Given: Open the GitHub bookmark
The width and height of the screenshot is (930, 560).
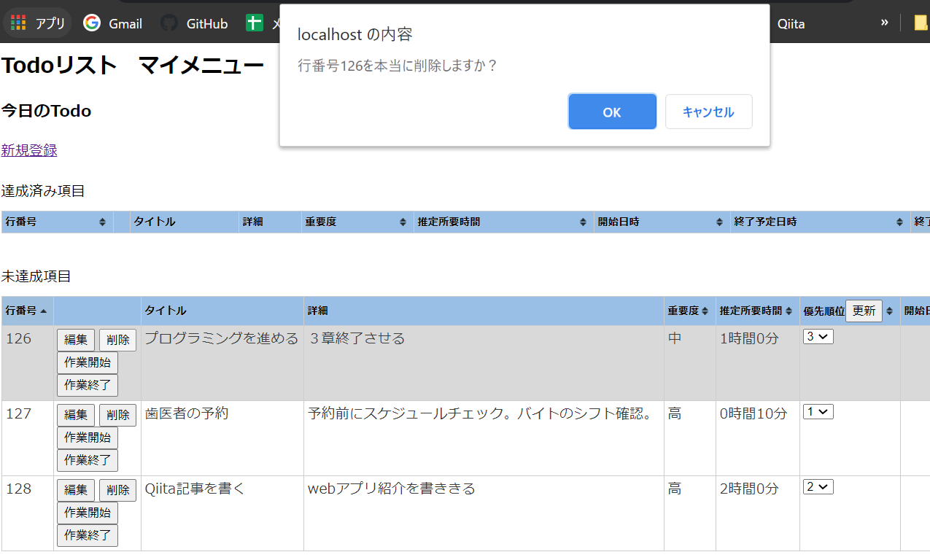Looking at the screenshot, I should click(194, 23).
